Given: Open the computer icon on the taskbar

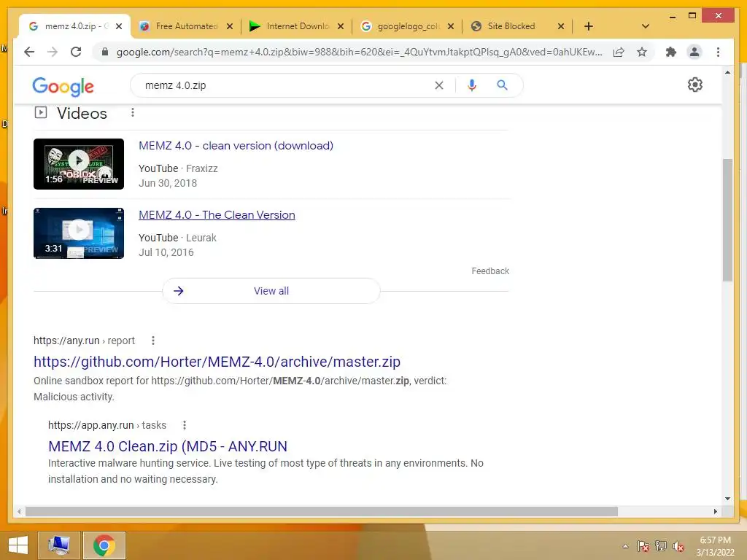Looking at the screenshot, I should [59, 545].
